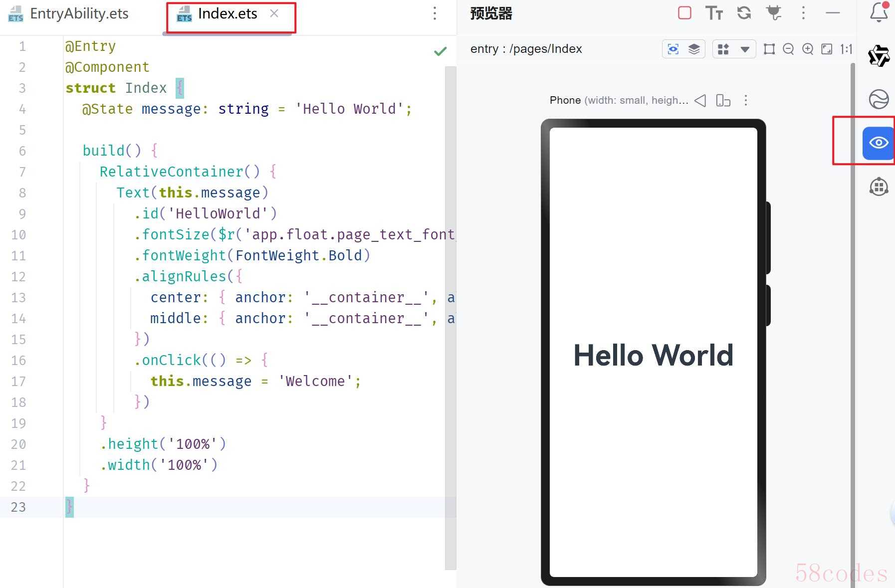The height and width of the screenshot is (588, 895).
Task: Click the font size (Tt) icon in previewer
Action: (x=714, y=13)
